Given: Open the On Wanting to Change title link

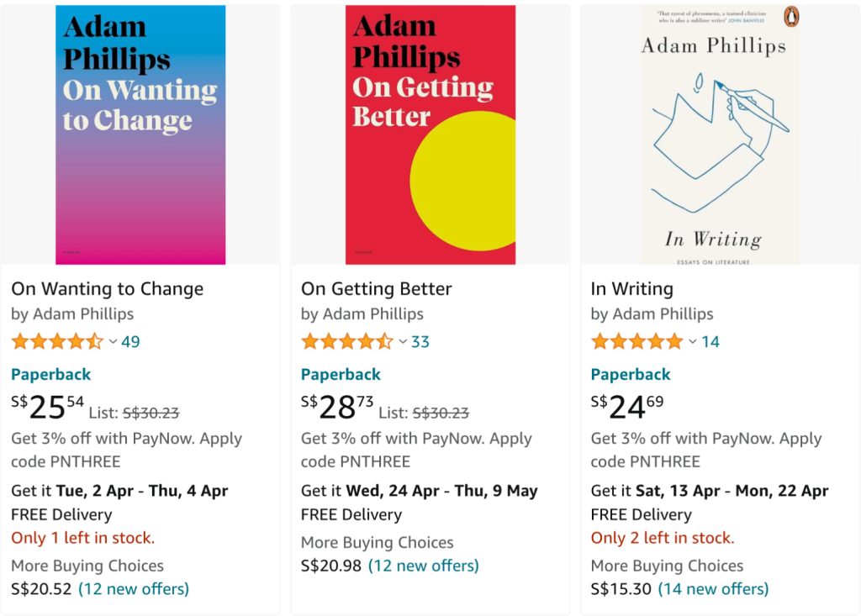Looking at the screenshot, I should click(x=108, y=288).
